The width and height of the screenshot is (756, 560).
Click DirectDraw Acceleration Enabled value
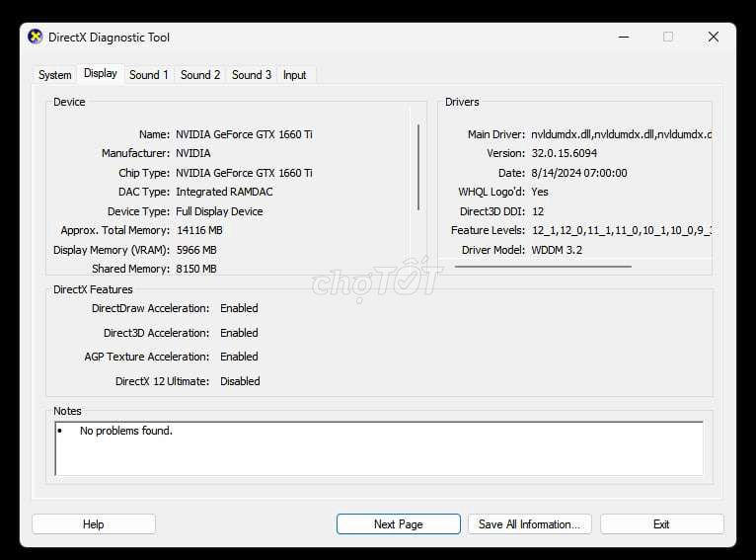tap(239, 308)
